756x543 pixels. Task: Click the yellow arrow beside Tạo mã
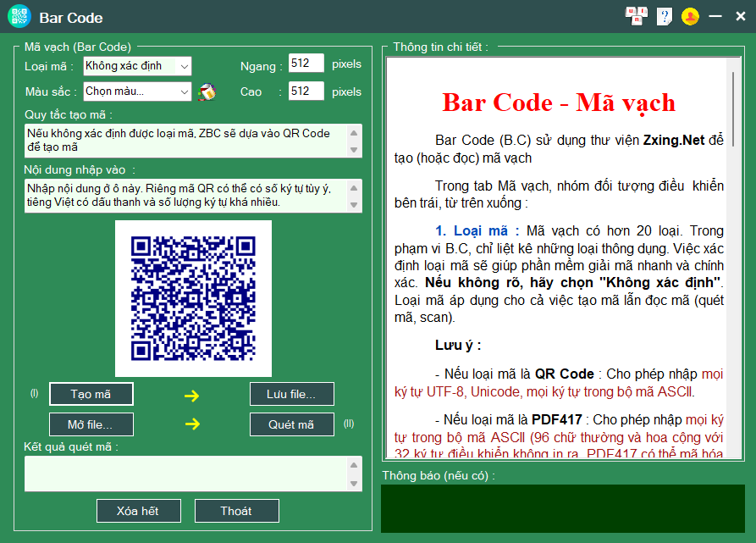pos(192,395)
